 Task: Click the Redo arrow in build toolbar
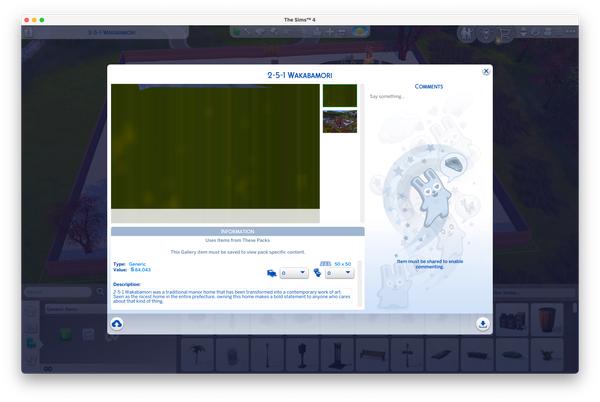point(302,32)
